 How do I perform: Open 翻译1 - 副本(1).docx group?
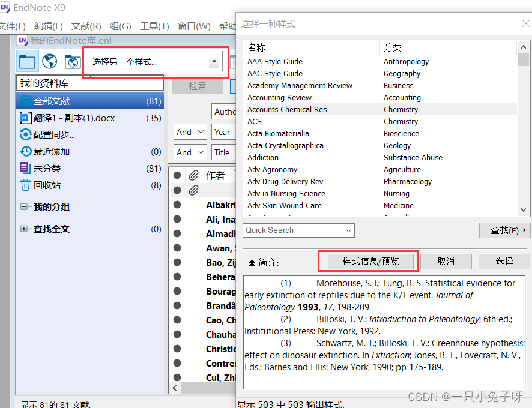pyautogui.click(x=90, y=118)
